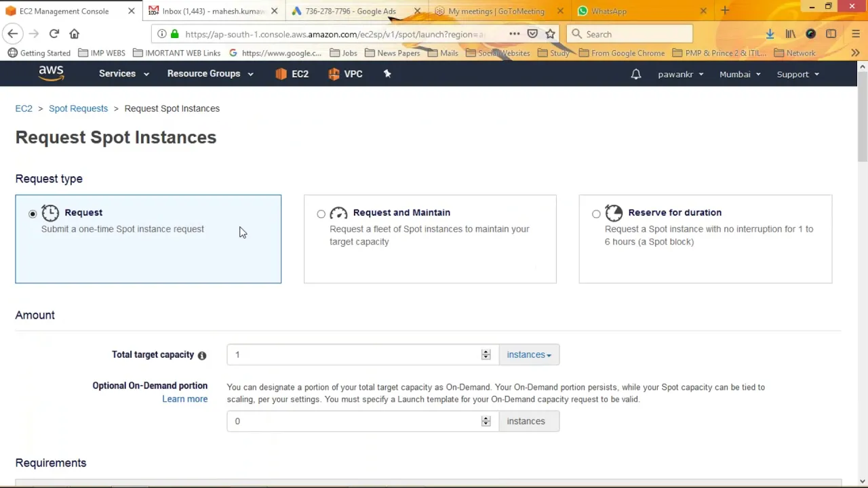Open the Social Websites bookmarks folder
This screenshot has width=868, height=488.
[497, 53]
